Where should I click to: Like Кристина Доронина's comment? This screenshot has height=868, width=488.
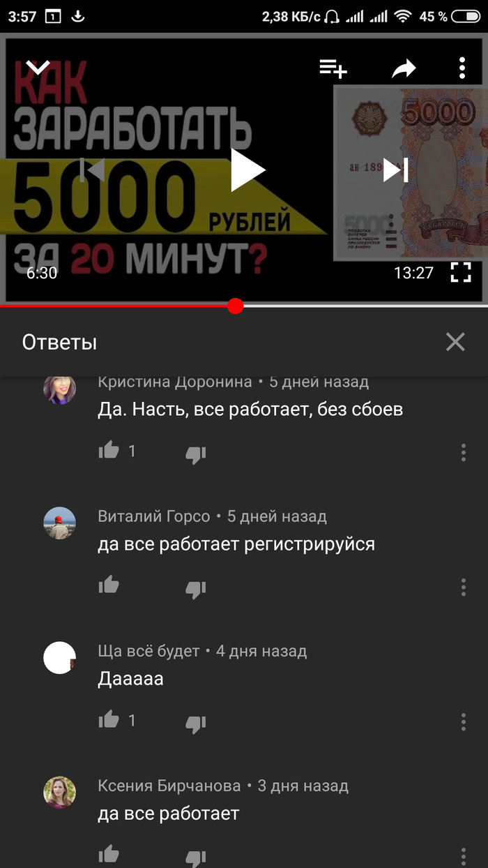(109, 451)
